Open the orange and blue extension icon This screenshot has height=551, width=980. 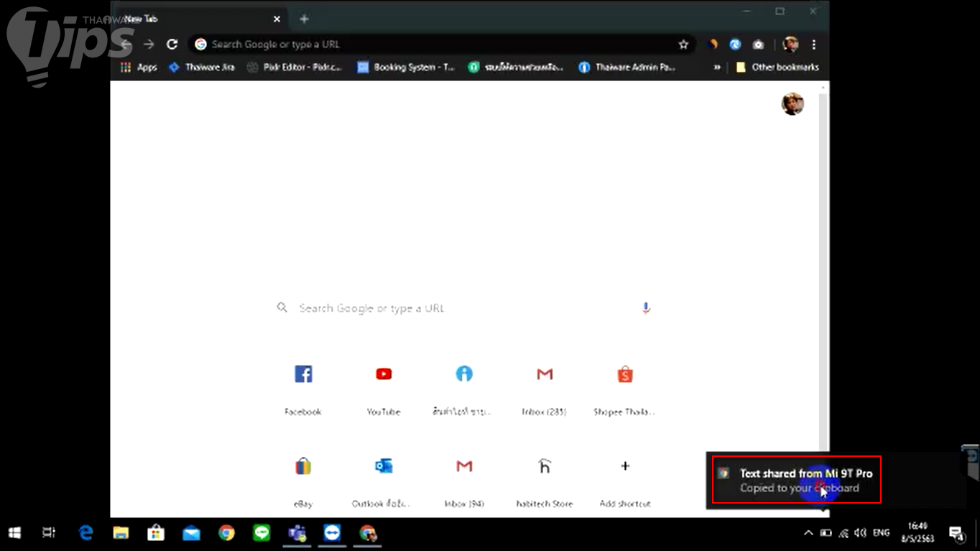click(713, 45)
